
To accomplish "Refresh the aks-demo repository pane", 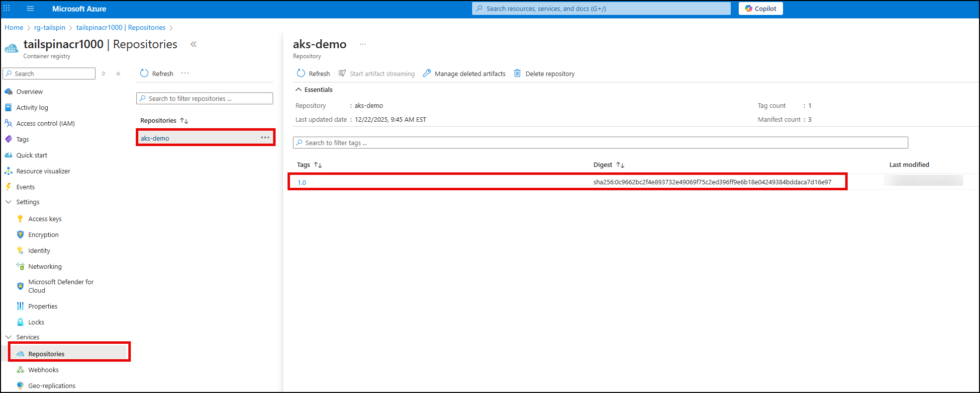I will tap(313, 74).
